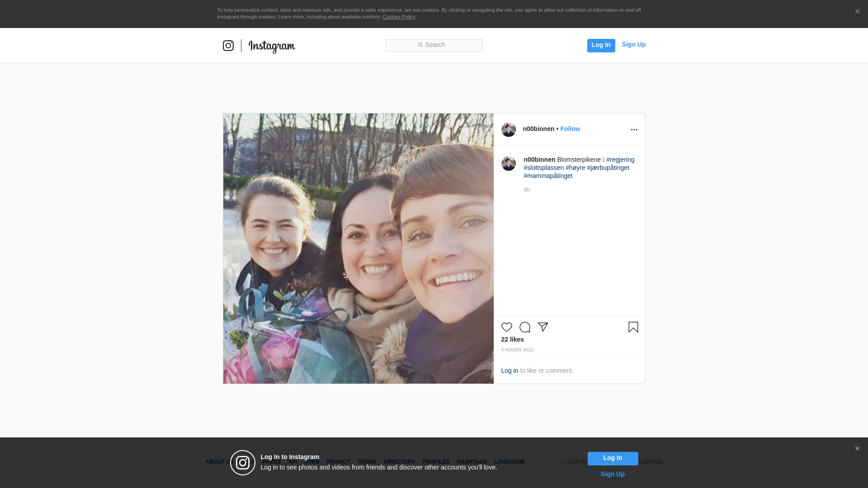View the 22 likes list
Viewport: 868px width, 488px height.
click(512, 339)
